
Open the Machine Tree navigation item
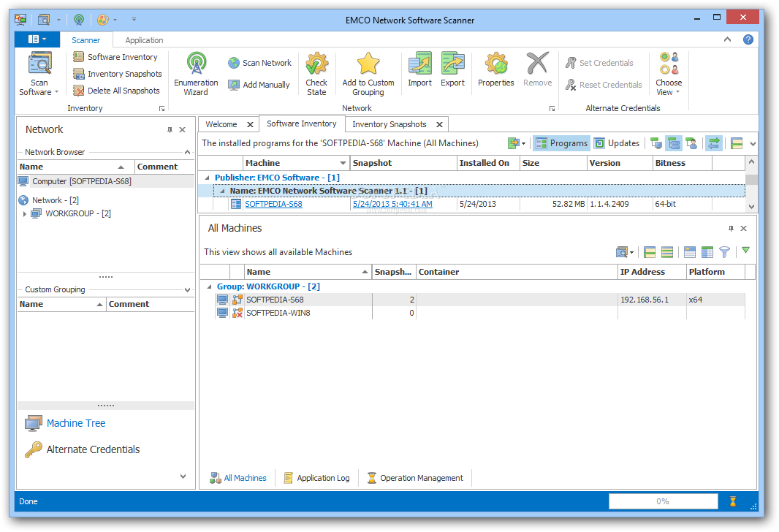[65, 423]
